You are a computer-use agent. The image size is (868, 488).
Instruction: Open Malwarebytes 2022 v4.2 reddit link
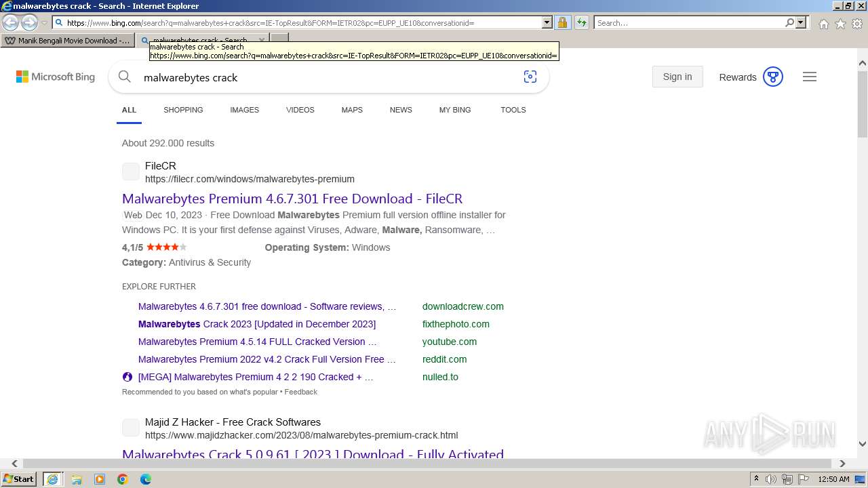point(267,359)
